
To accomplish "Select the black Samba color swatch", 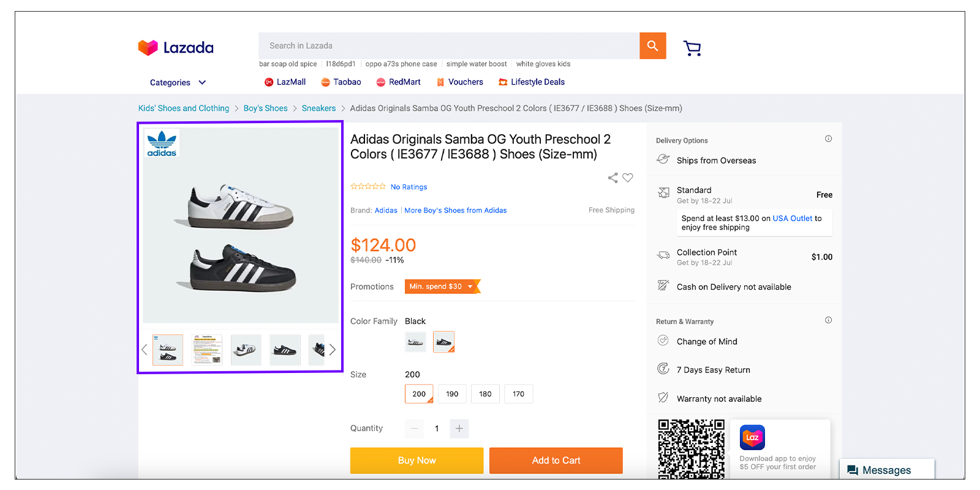I will [443, 342].
